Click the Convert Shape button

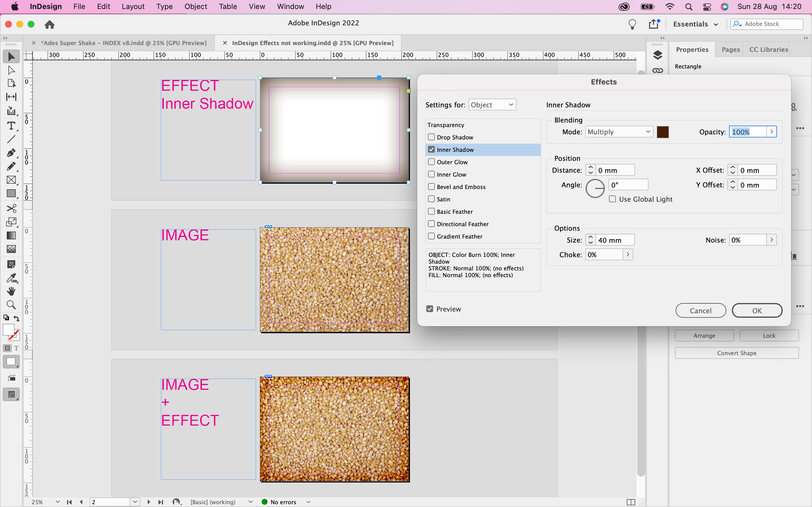[736, 353]
